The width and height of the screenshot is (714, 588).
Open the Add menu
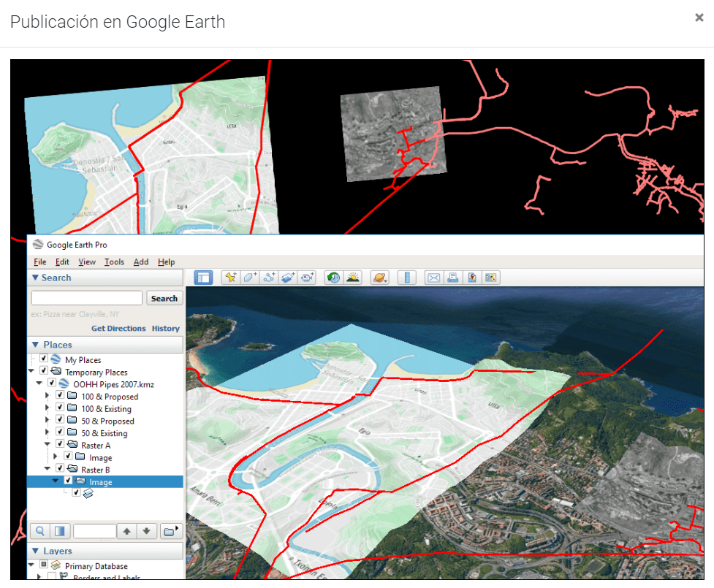(141, 261)
